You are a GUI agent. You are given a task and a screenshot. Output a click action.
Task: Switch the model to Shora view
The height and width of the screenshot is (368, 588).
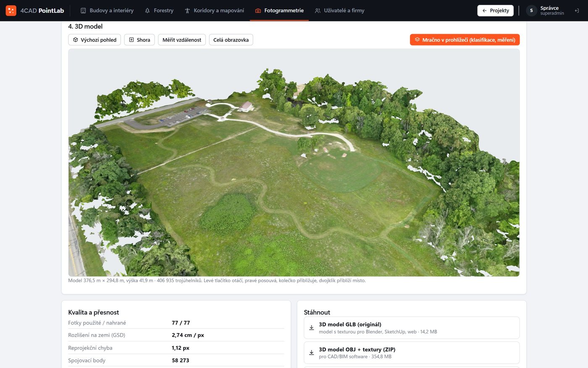[x=139, y=40]
